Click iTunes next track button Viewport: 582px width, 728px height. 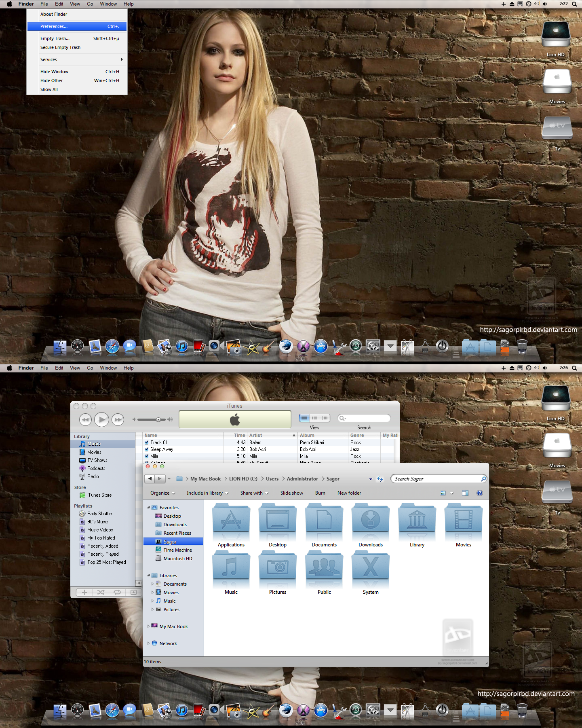[118, 420]
